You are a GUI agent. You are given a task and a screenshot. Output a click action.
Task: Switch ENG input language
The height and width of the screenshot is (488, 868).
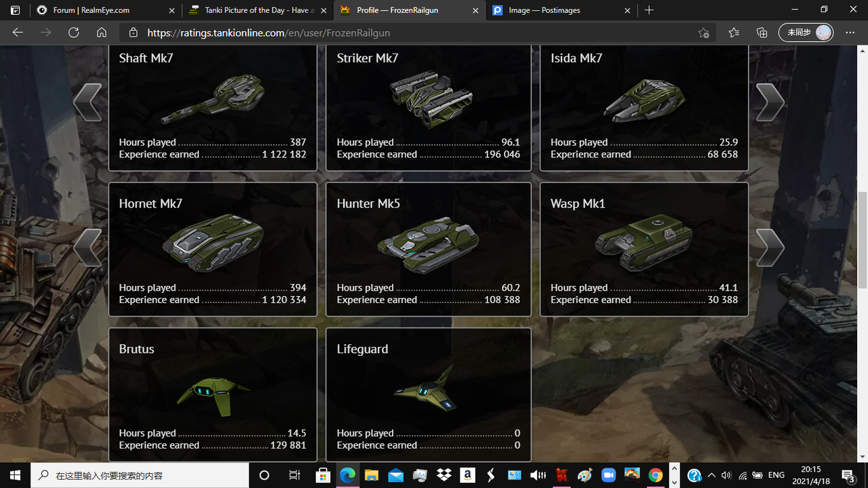click(x=776, y=475)
